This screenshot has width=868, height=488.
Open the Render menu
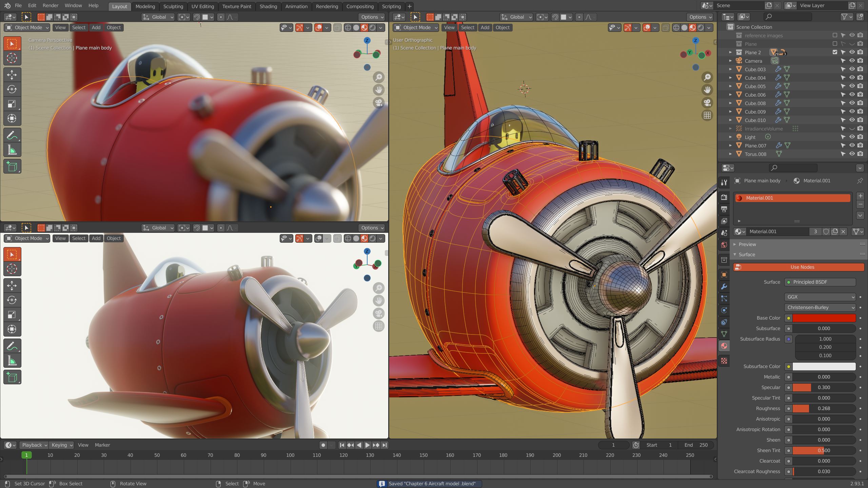point(51,5)
